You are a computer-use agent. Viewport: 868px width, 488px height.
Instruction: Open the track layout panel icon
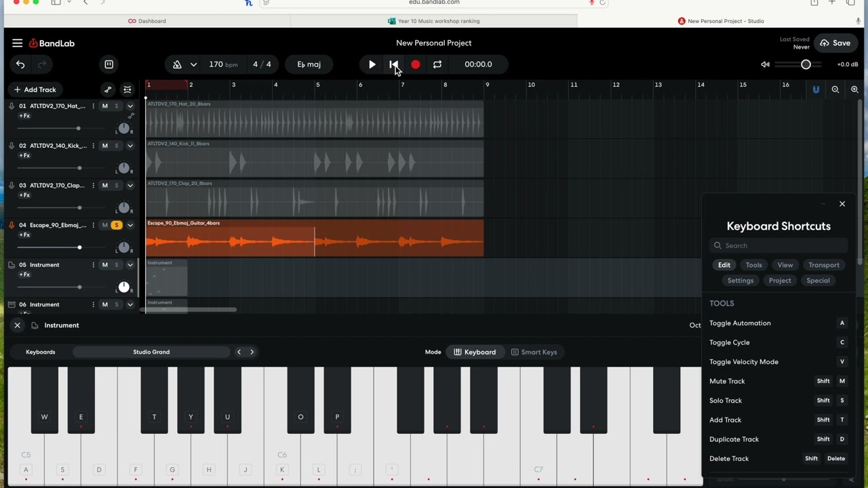(x=108, y=64)
